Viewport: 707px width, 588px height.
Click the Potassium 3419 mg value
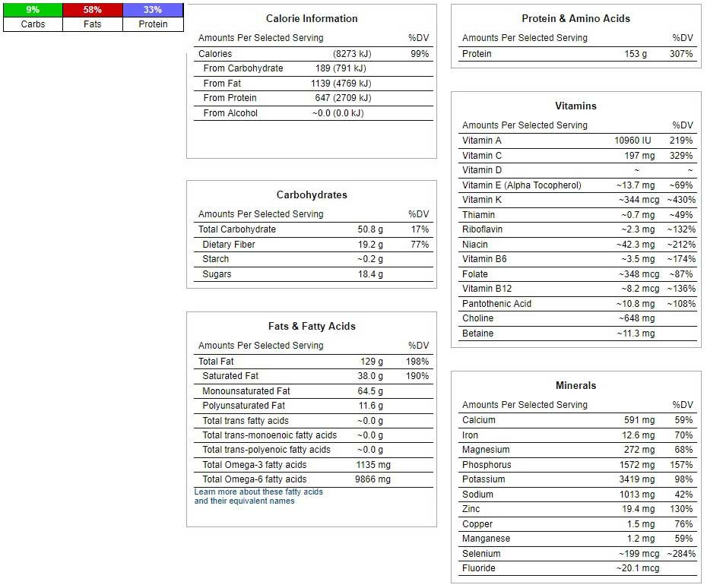click(x=636, y=479)
